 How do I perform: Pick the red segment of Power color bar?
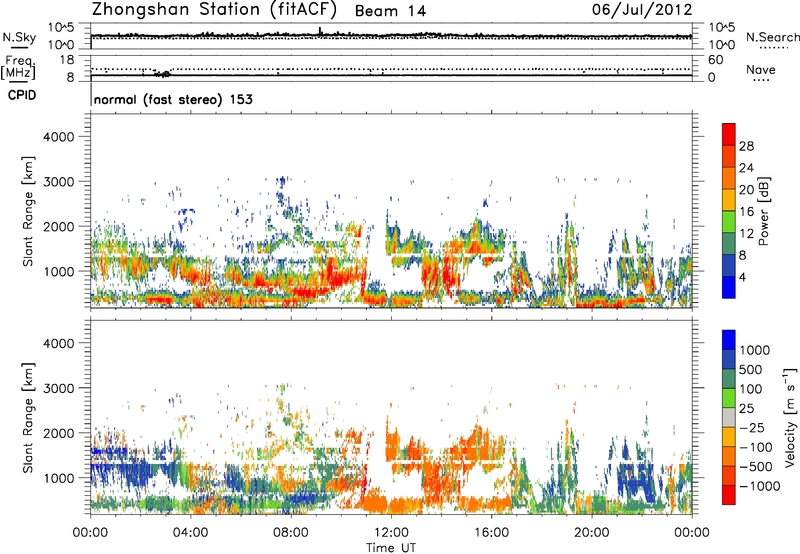[729, 134]
